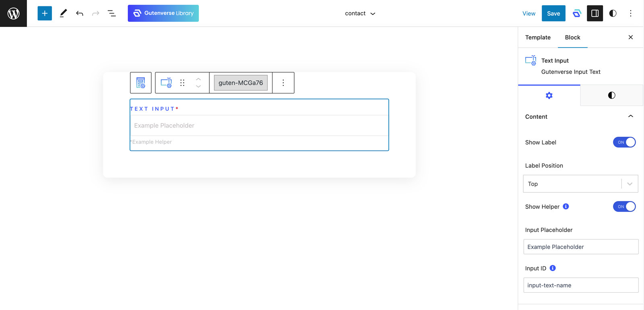Viewport: 644px width, 310px height.
Task: Click the View link
Action: [529, 13]
